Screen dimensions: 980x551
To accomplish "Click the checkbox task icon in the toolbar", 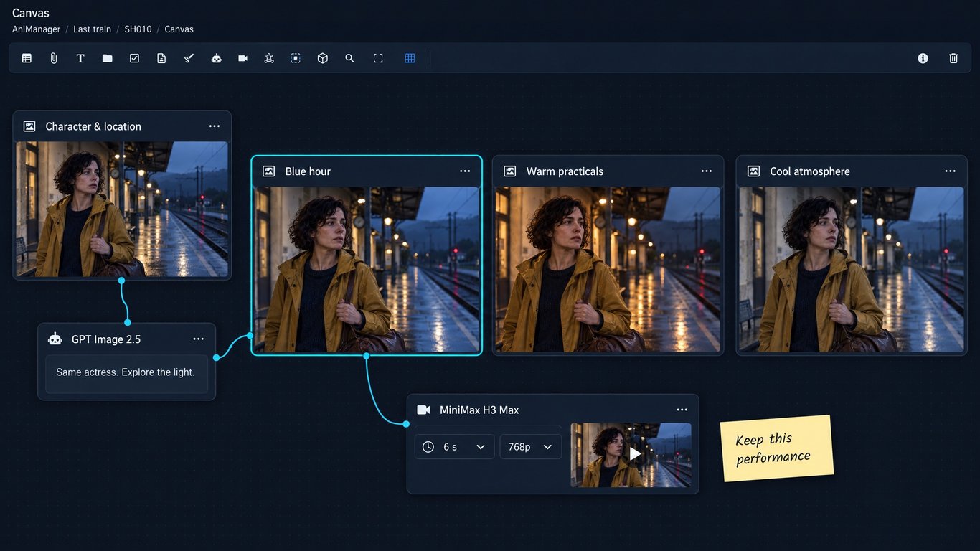I will [134, 58].
